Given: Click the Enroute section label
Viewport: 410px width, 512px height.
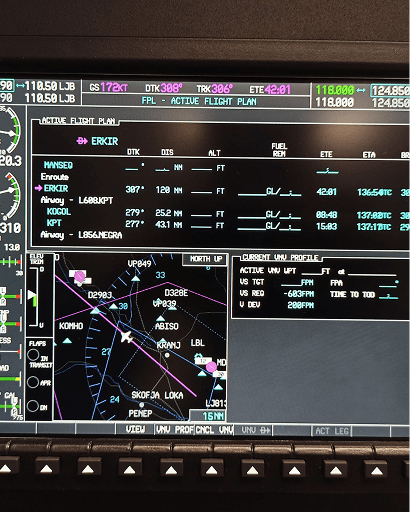Looking at the screenshot, I should pyautogui.click(x=55, y=177).
